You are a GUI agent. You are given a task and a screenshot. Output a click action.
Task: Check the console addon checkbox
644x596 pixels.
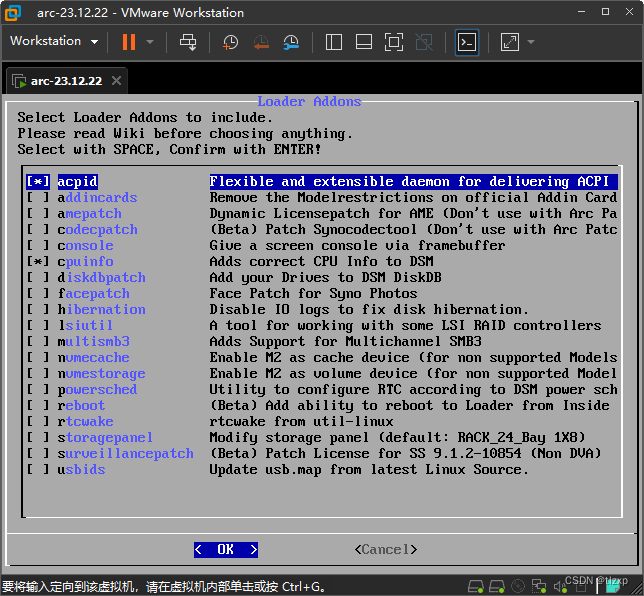click(x=38, y=245)
